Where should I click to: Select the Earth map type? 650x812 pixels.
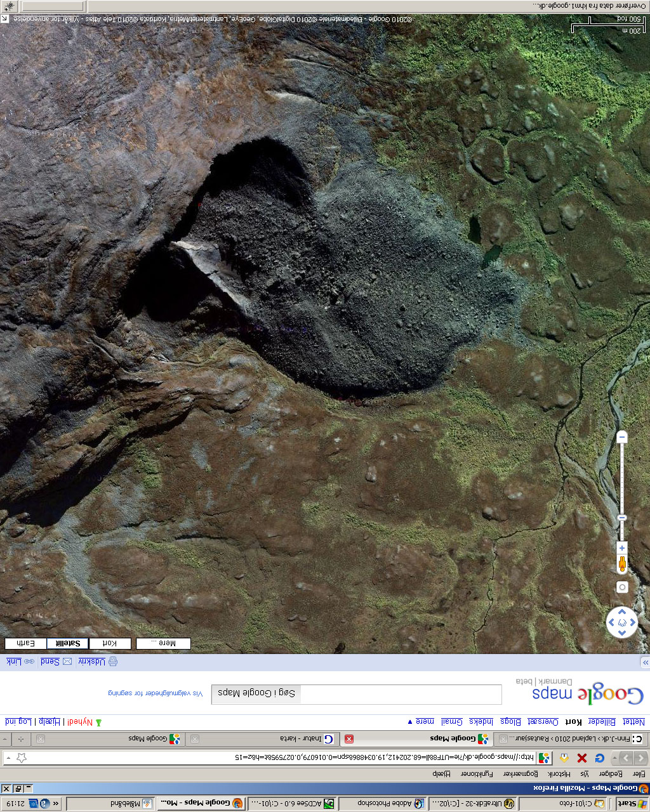pyautogui.click(x=25, y=643)
